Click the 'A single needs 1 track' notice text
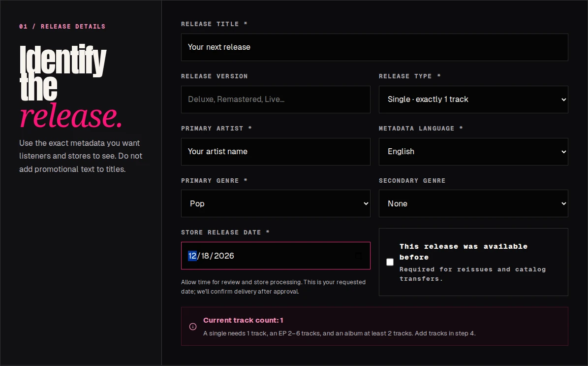Viewport: 588px width, 366px height. pos(340,333)
